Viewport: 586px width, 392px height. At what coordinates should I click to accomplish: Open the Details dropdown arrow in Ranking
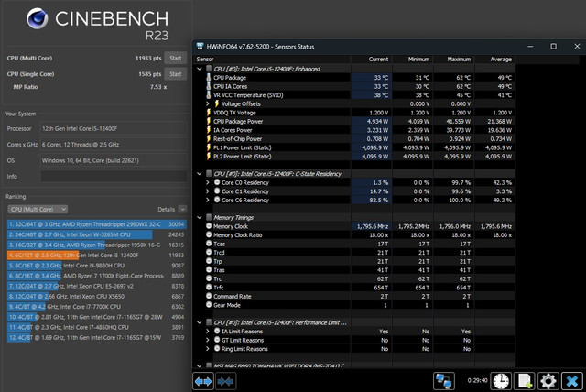tap(182, 209)
